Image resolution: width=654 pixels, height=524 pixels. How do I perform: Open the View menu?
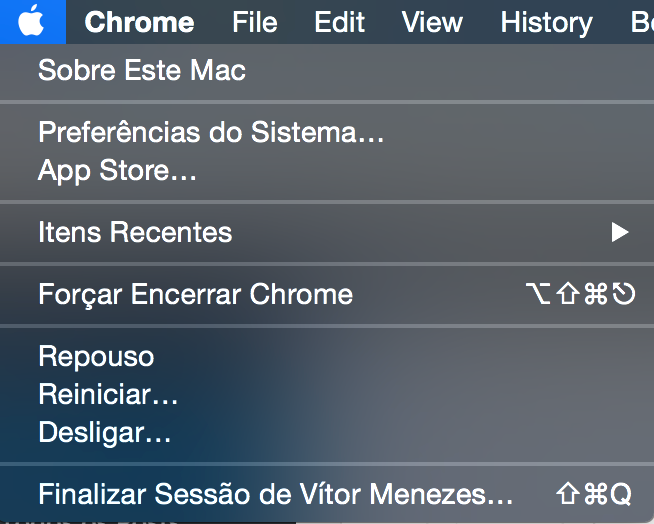coord(432,22)
